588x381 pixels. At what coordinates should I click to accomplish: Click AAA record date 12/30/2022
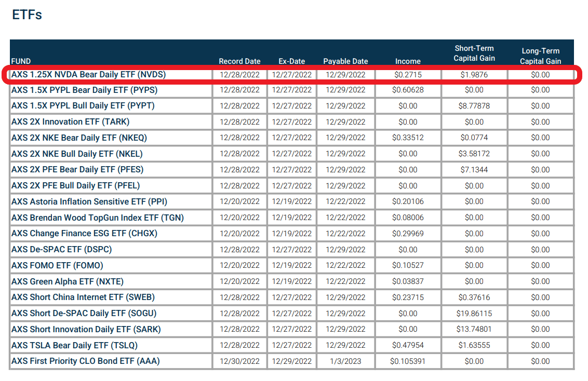pyautogui.click(x=239, y=361)
